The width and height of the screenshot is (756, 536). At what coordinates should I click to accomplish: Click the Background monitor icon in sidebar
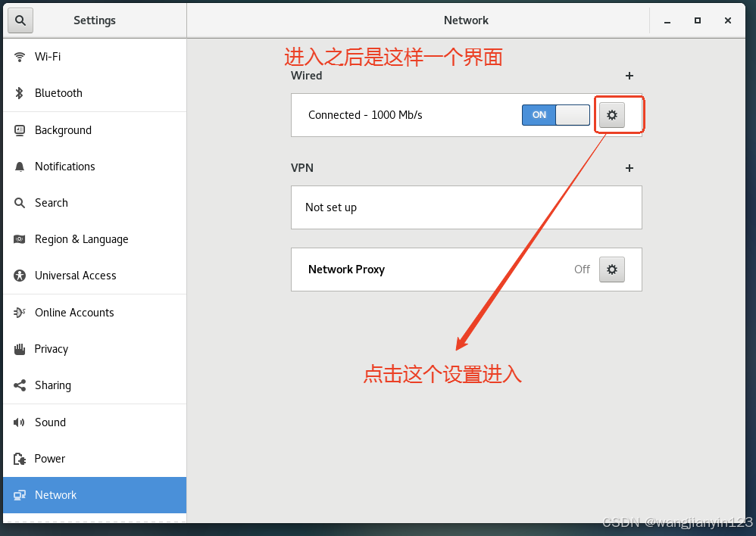19,130
